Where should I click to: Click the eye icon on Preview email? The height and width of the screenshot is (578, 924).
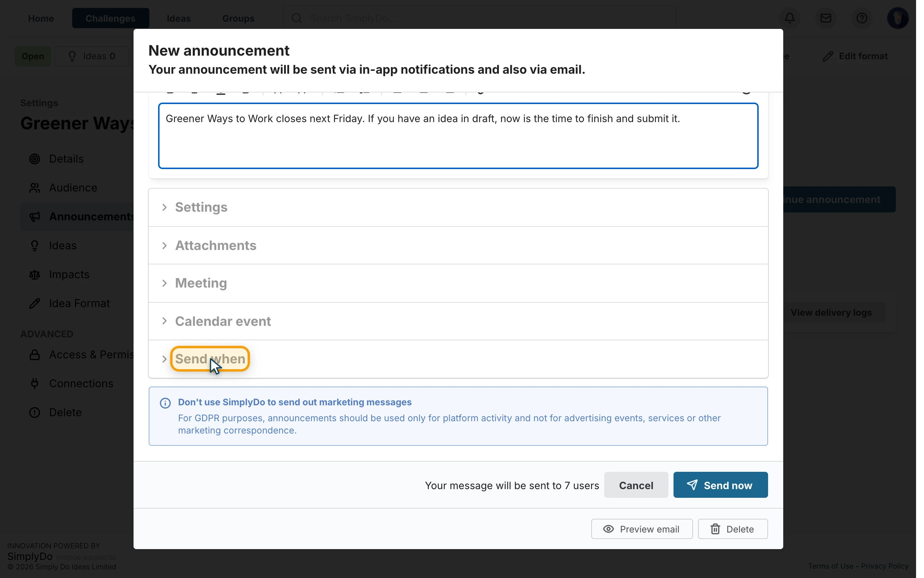click(x=608, y=529)
